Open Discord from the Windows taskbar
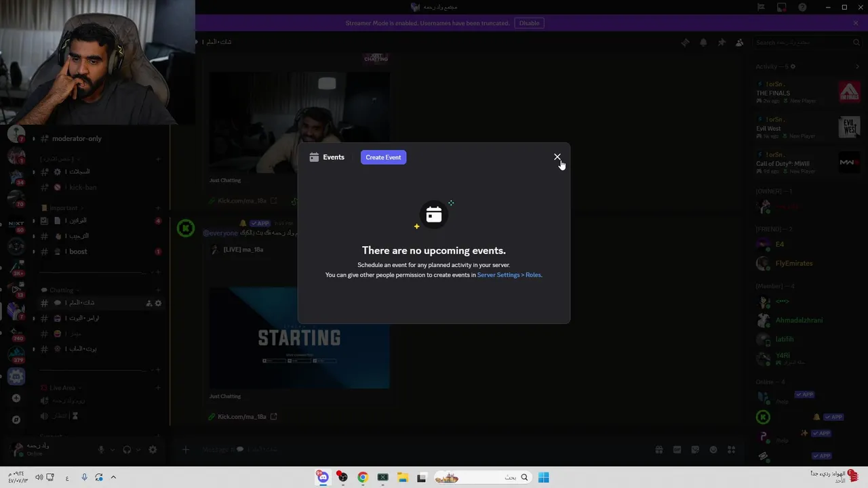The height and width of the screenshot is (488, 868). coord(323,477)
